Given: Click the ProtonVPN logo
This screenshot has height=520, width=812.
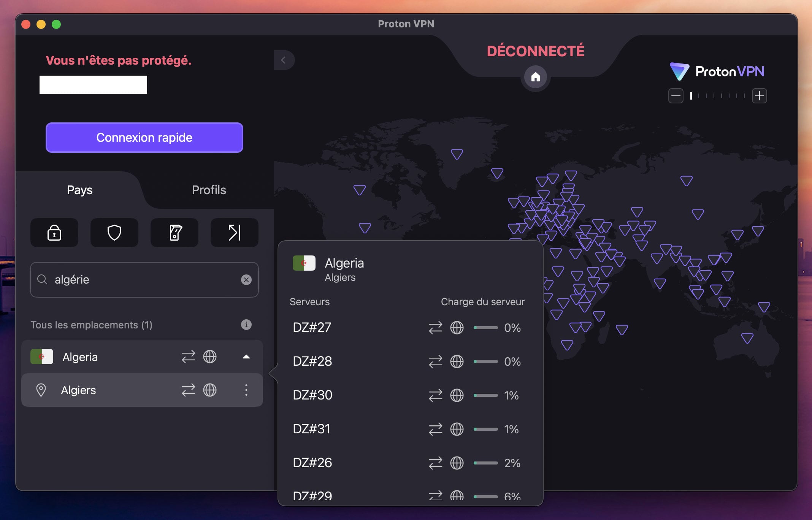Looking at the screenshot, I should (x=717, y=71).
